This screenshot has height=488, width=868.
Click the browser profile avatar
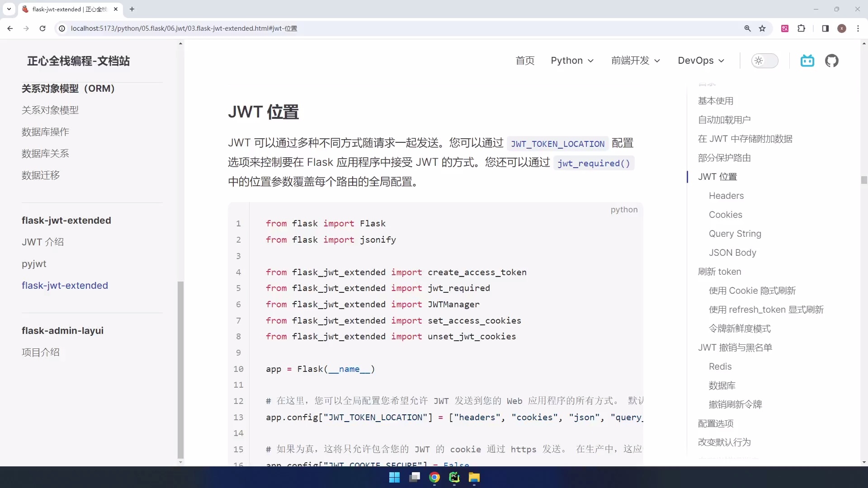point(842,28)
